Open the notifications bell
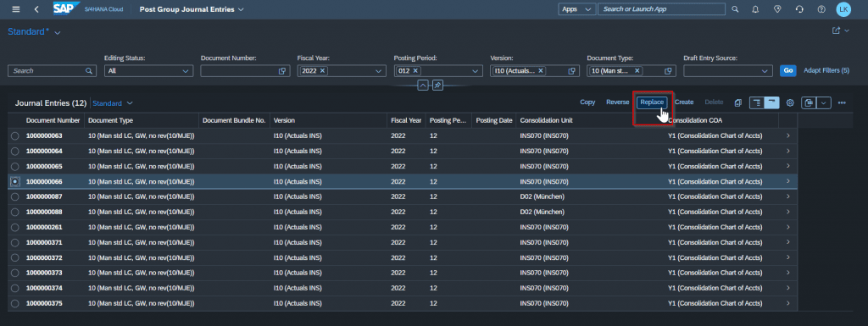This screenshot has height=326, width=868. (x=755, y=9)
